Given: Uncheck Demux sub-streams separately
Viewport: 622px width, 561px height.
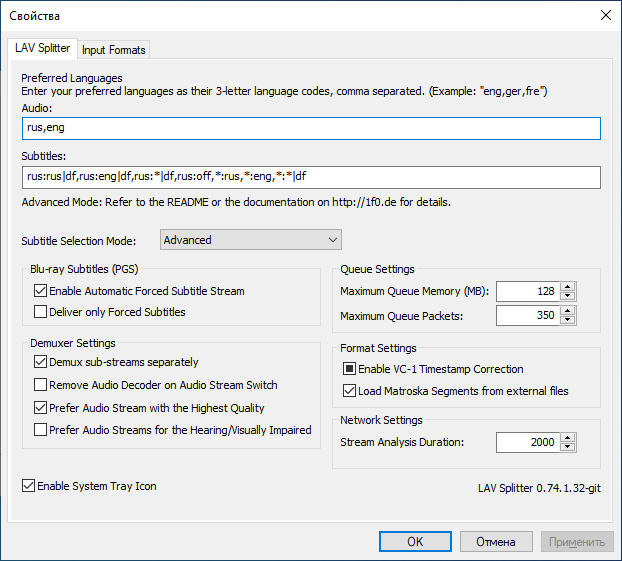Looking at the screenshot, I should (41, 362).
